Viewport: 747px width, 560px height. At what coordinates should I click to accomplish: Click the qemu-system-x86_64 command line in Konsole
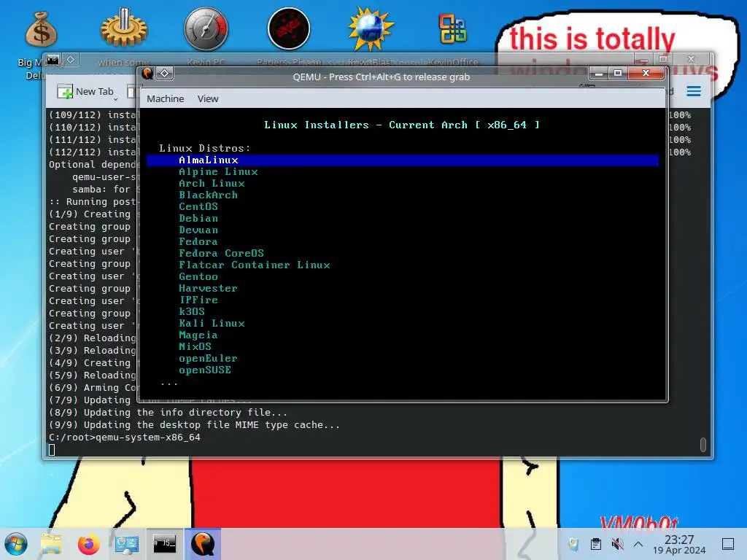(x=125, y=437)
